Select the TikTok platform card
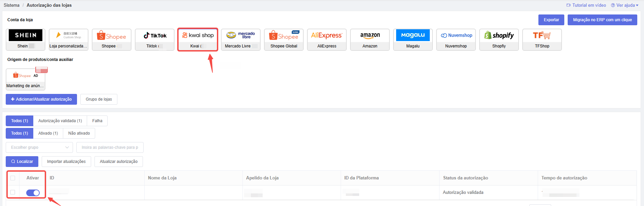This screenshot has width=644, height=206. (155, 40)
